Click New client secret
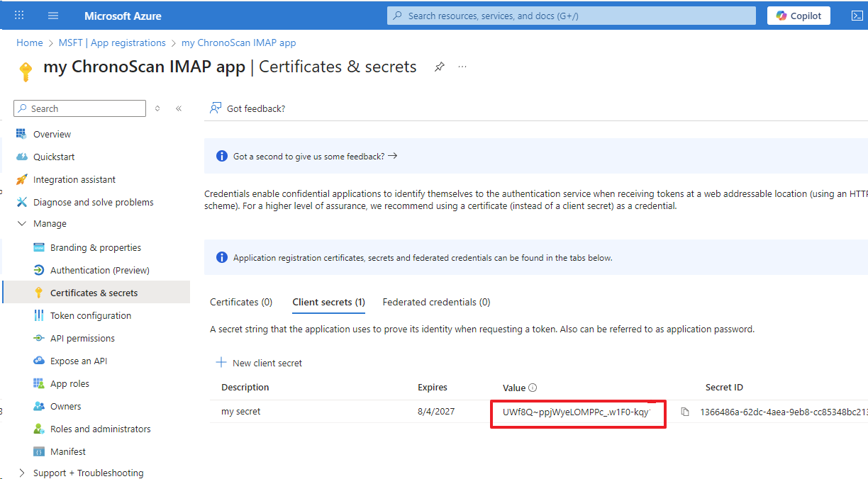This screenshot has width=868, height=479. coord(259,363)
